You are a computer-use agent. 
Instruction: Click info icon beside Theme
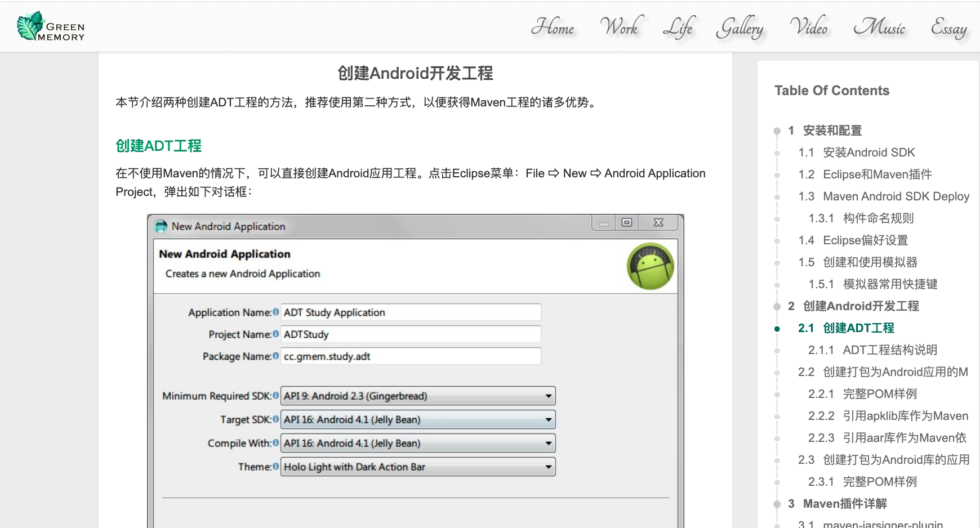click(x=275, y=467)
